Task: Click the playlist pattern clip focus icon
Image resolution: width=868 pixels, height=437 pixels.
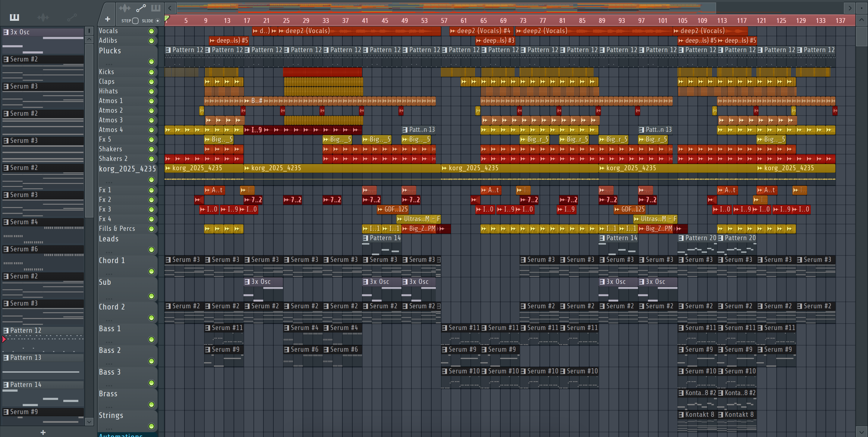Action: tap(156, 8)
